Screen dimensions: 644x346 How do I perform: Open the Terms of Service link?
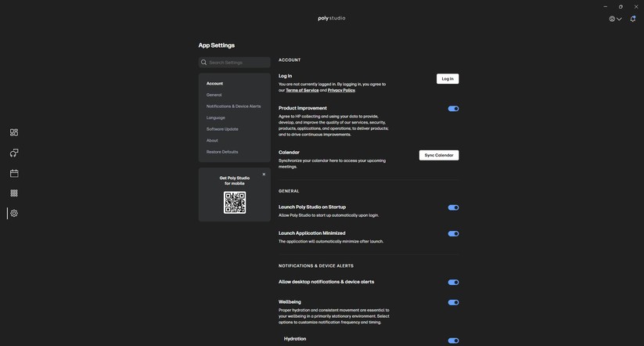coord(302,90)
